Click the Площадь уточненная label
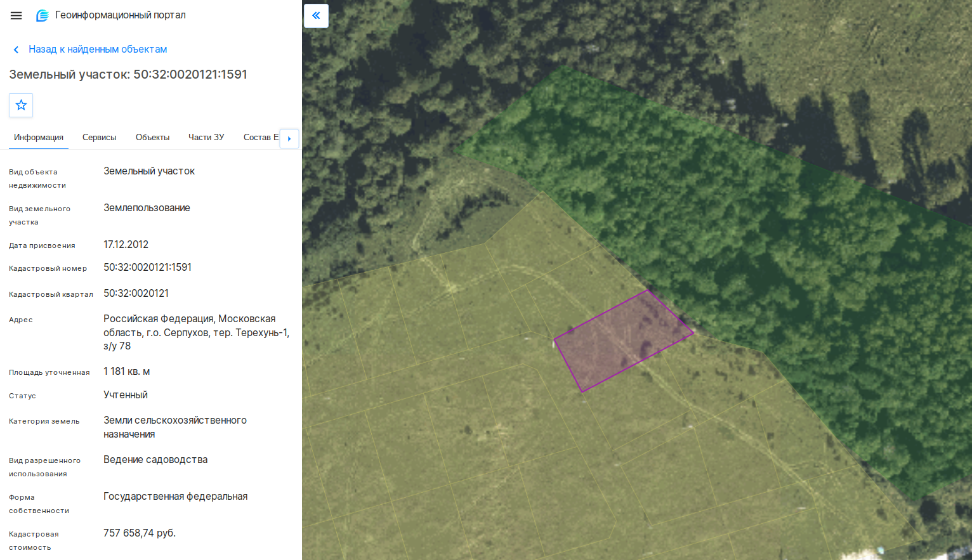The image size is (972, 560). point(49,372)
